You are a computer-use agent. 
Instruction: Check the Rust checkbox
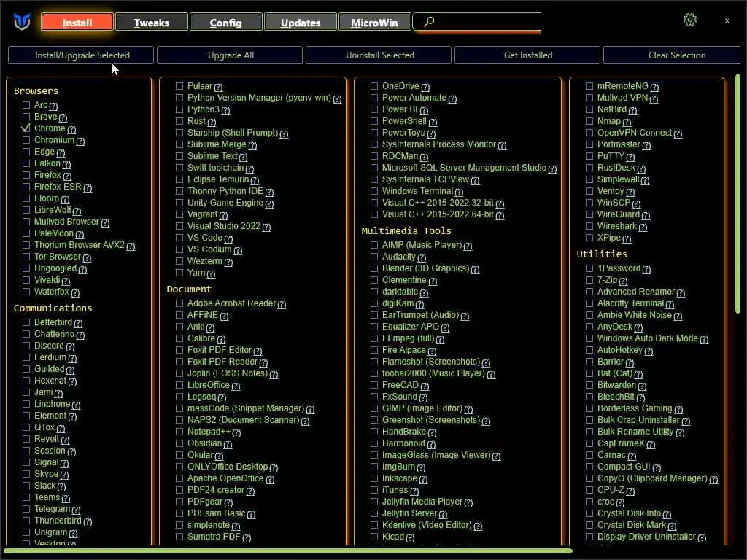click(179, 121)
